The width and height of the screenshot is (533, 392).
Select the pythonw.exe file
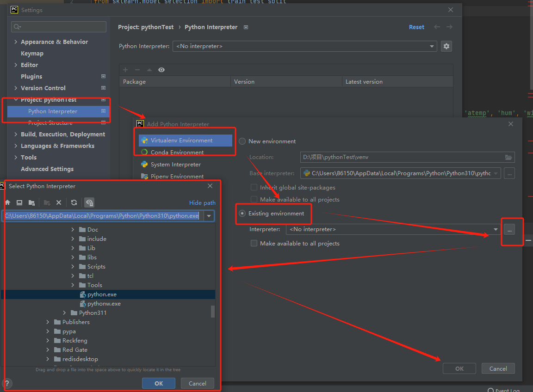(x=100, y=304)
